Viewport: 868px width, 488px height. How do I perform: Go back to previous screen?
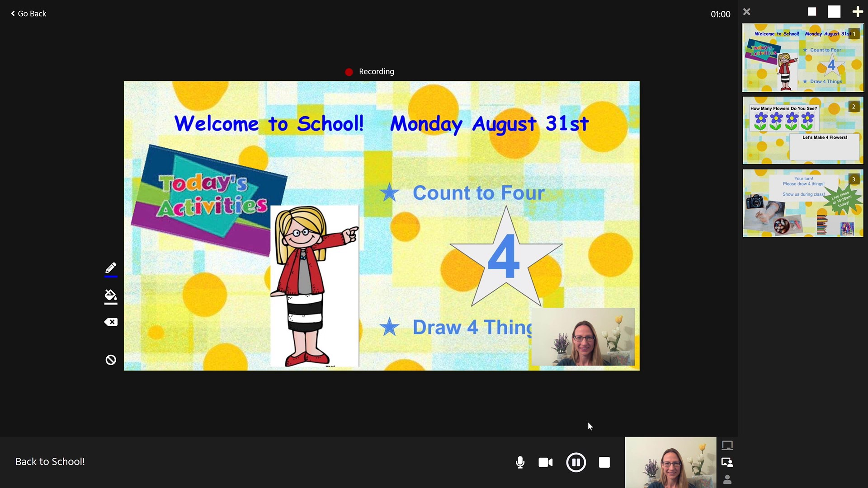point(28,14)
